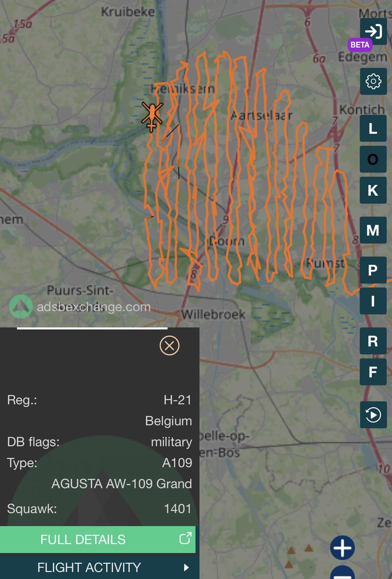Toggle the O map button
This screenshot has width=392, height=579.
pyautogui.click(x=373, y=159)
